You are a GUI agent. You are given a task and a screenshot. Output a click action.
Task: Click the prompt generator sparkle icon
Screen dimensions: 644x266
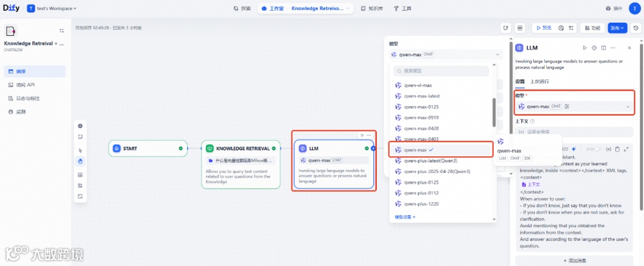[574, 150]
